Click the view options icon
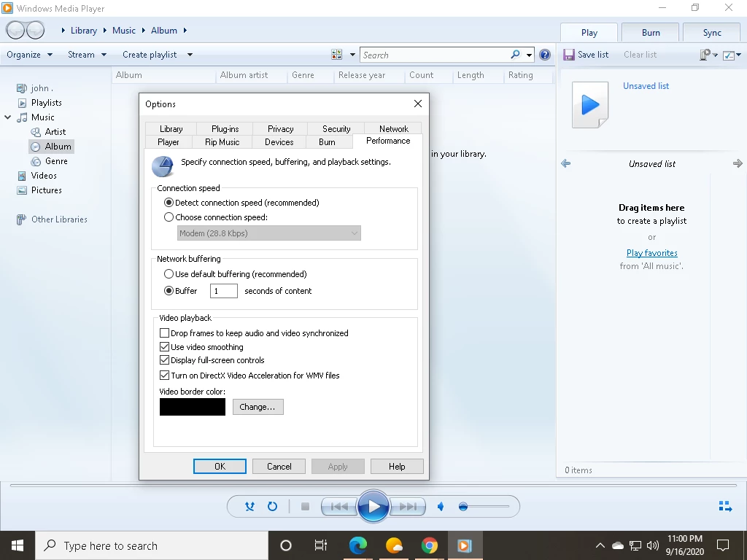 [337, 55]
